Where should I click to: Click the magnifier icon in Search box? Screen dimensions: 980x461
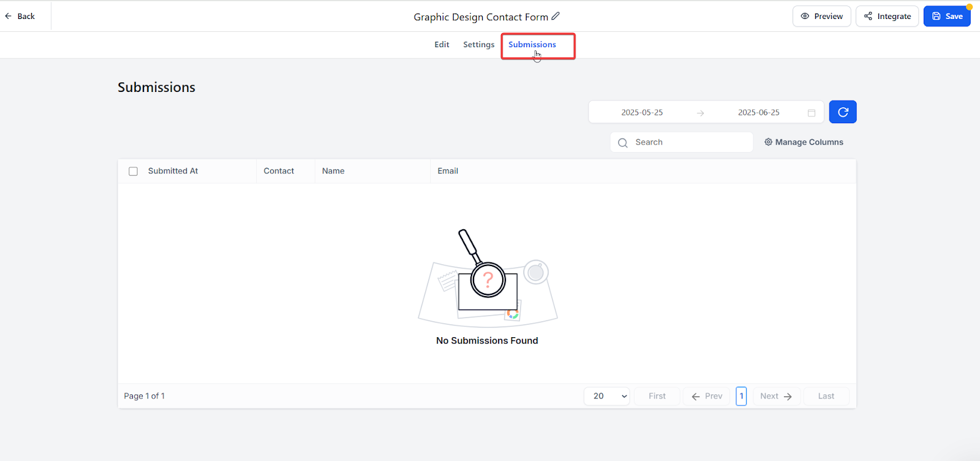[x=623, y=143]
